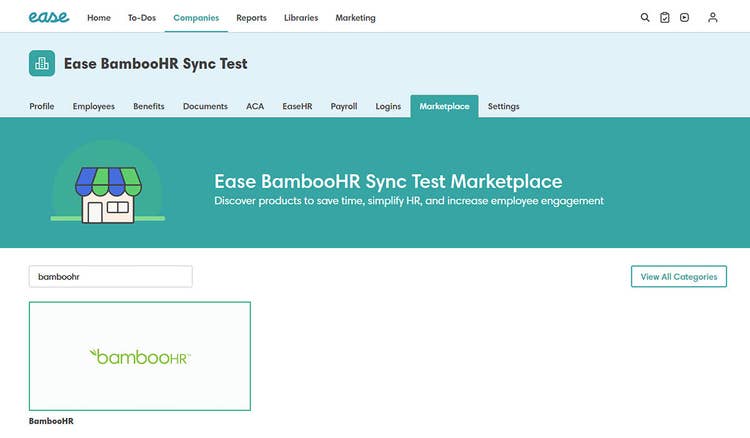Viewport: 750px width, 438px height.
Task: Click the company building icon
Action: pyautogui.click(x=42, y=63)
